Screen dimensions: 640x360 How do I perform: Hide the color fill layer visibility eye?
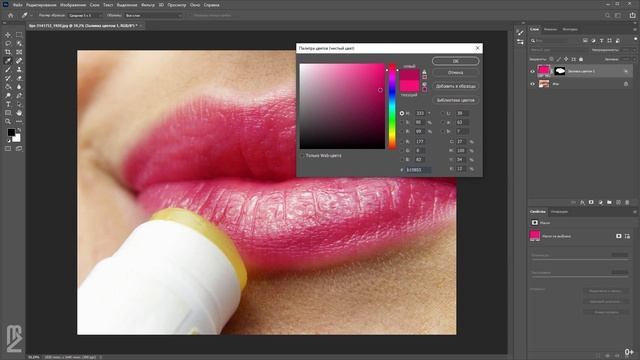(x=532, y=71)
